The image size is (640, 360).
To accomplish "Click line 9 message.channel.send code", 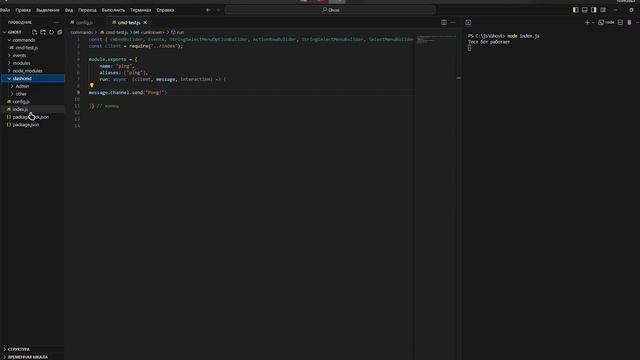I will 128,93.
